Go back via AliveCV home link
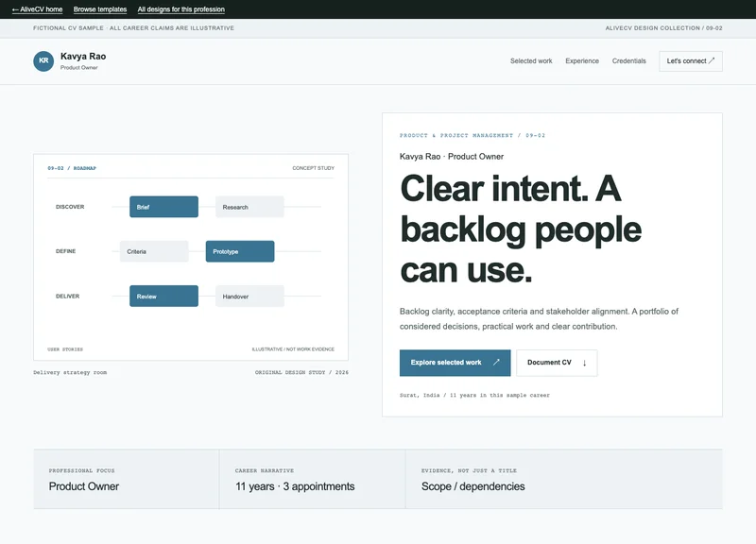The width and height of the screenshot is (756, 544). 37,9
